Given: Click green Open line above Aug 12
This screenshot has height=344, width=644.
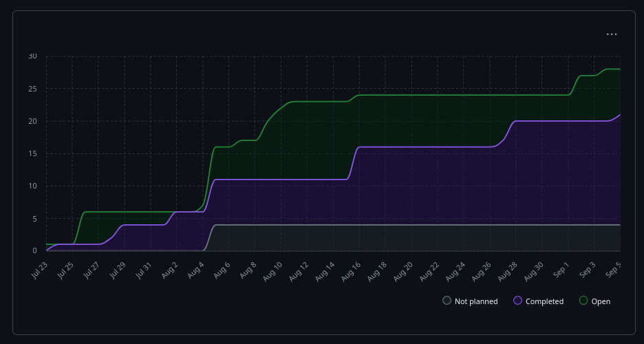Looking at the screenshot, I should tap(306, 101).
